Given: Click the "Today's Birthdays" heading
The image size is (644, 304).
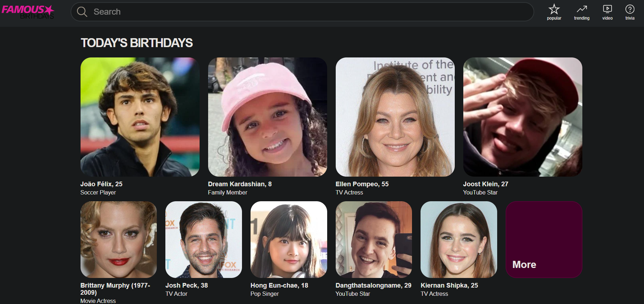Looking at the screenshot, I should pos(136,43).
